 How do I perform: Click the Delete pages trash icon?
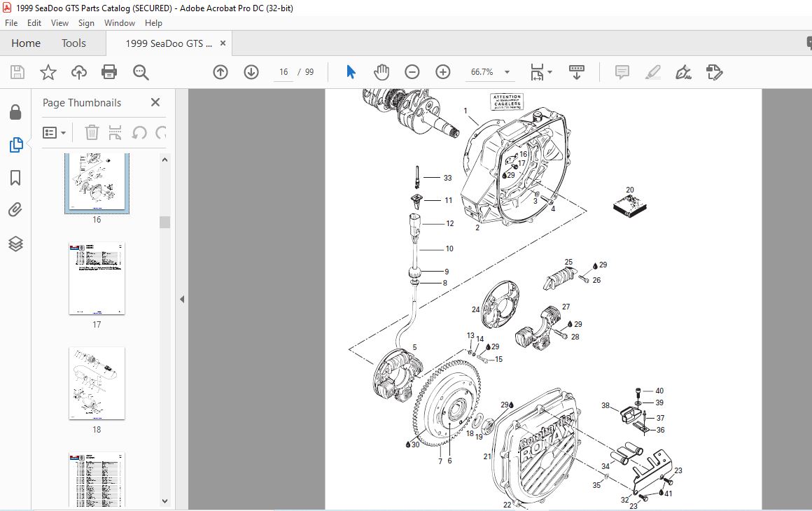(x=92, y=132)
